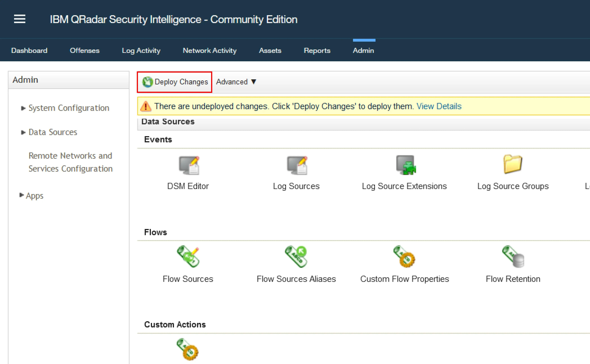
Task: Open the icon under Custom Actions
Action: tap(187, 349)
